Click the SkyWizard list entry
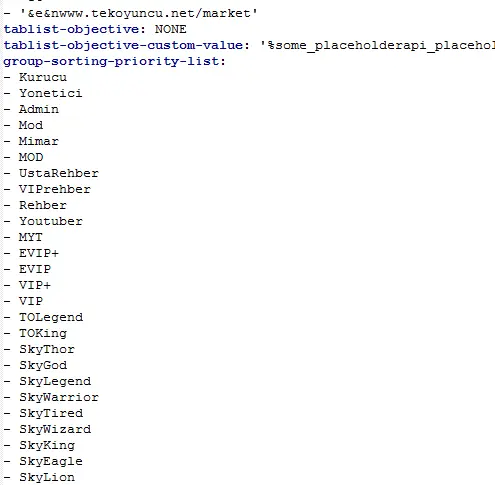This screenshot has width=495, height=485. 55,429
